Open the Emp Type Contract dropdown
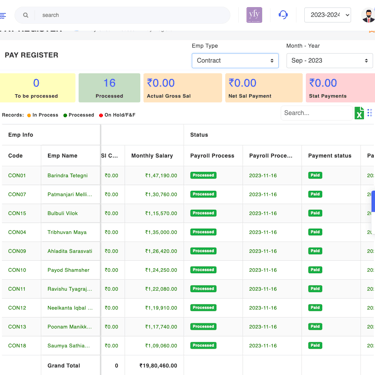This screenshot has width=375, height=375. tap(235, 61)
